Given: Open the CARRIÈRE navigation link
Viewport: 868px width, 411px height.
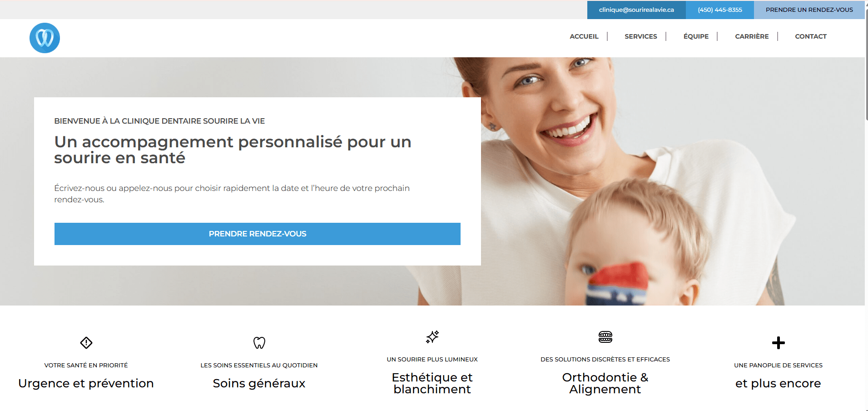Looking at the screenshot, I should click(x=752, y=36).
